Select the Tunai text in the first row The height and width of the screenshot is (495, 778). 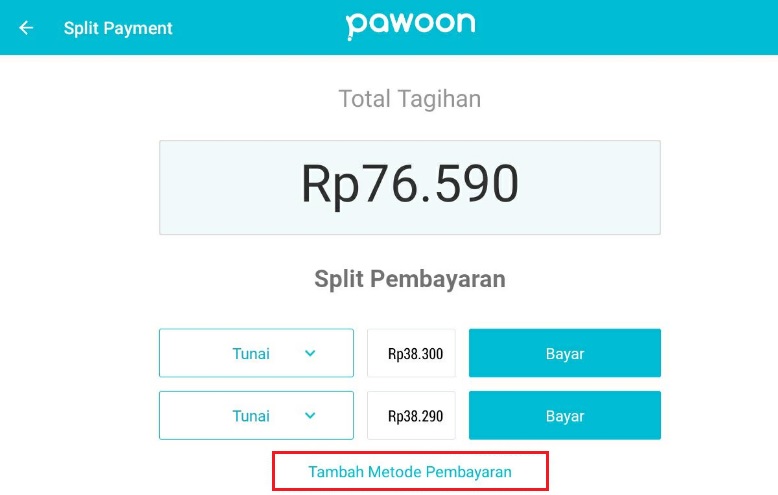click(251, 353)
